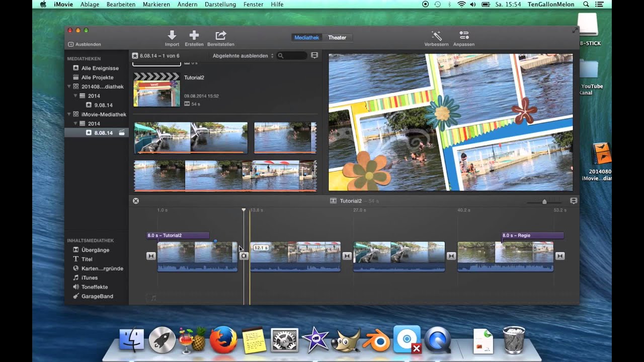Click the Erstellen plus icon
Screen dimensions: 644x362
pos(194,35)
